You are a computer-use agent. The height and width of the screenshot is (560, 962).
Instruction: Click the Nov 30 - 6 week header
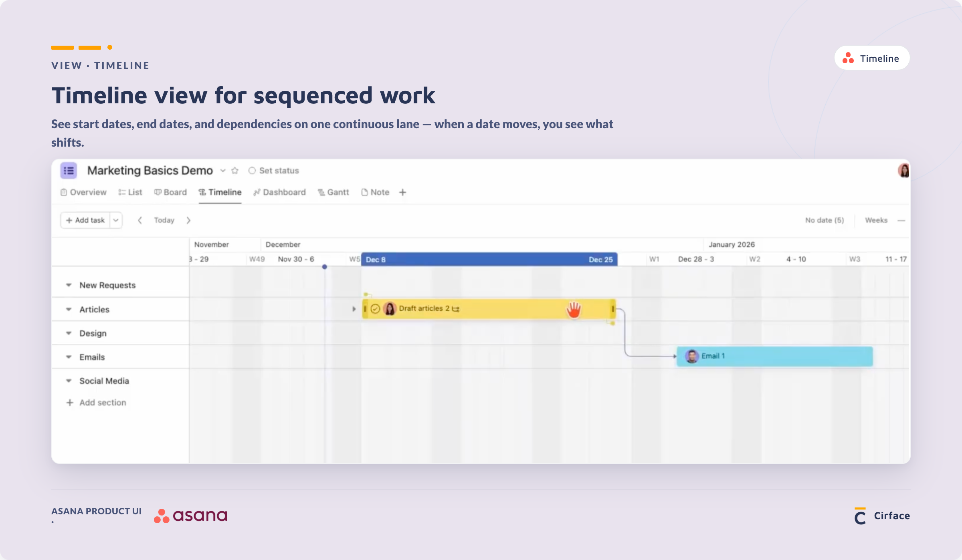pyautogui.click(x=296, y=259)
